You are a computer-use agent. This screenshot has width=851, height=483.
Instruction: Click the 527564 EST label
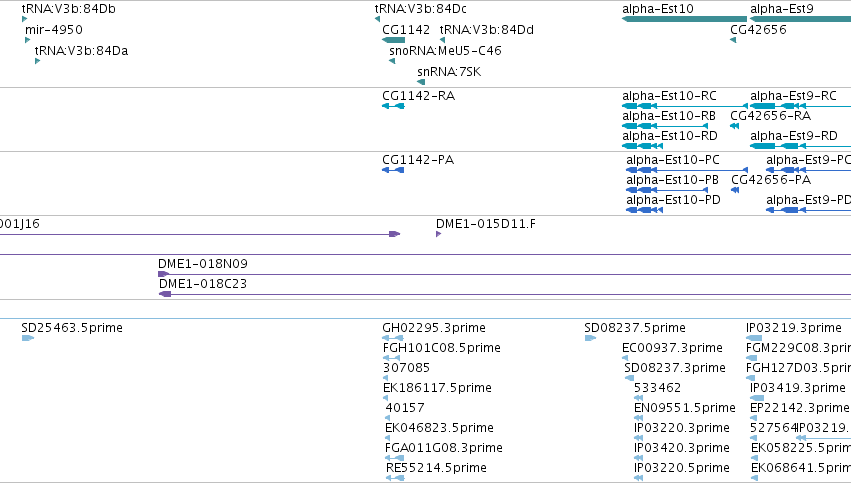(773, 428)
